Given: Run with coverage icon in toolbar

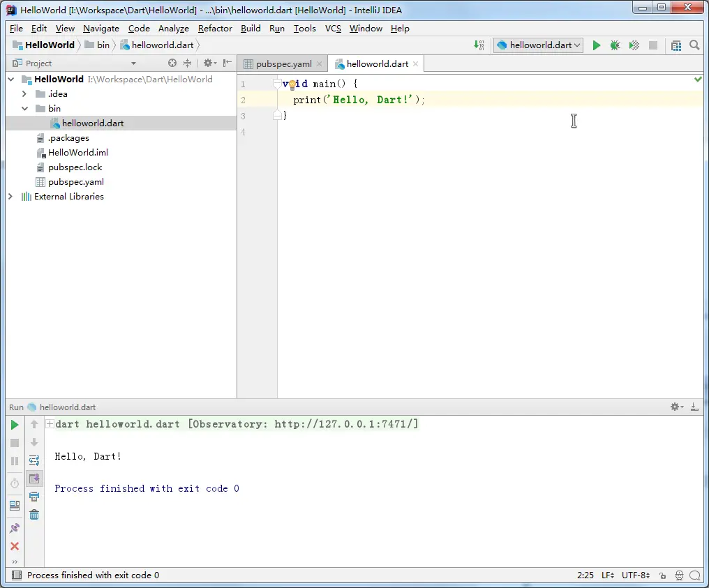Looking at the screenshot, I should coord(634,45).
